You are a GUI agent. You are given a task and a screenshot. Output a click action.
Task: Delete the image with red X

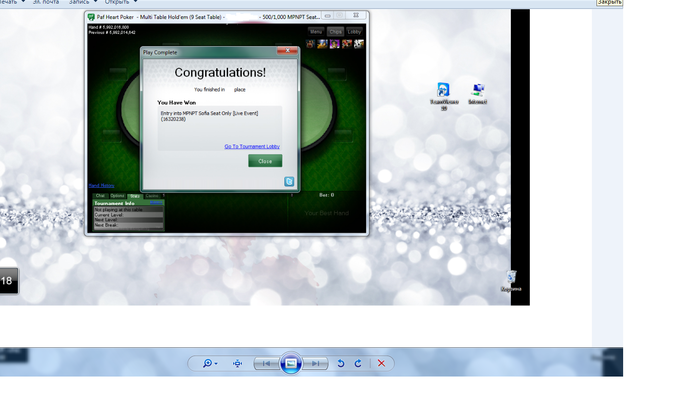coord(381,363)
